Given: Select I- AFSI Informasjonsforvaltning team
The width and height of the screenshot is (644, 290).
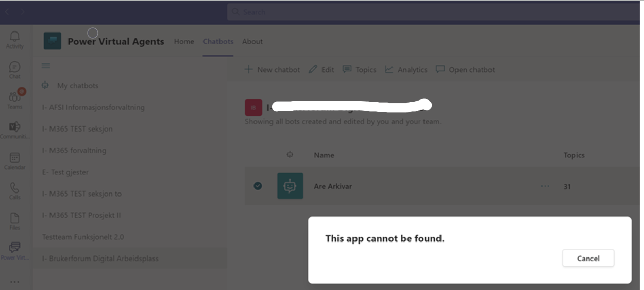Looking at the screenshot, I should [x=130, y=107].
